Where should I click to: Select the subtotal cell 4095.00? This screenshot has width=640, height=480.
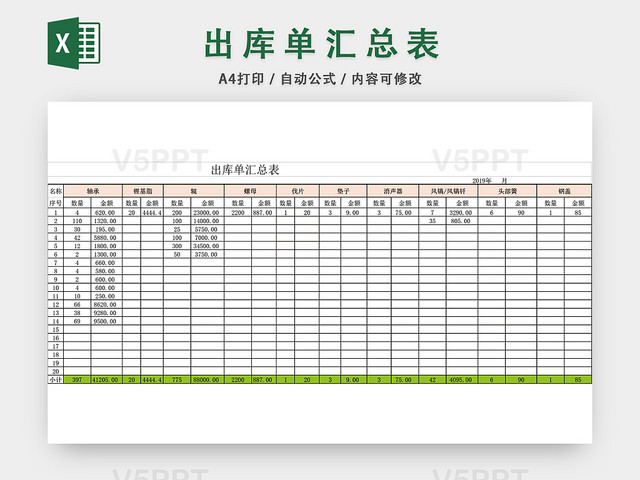(462, 380)
